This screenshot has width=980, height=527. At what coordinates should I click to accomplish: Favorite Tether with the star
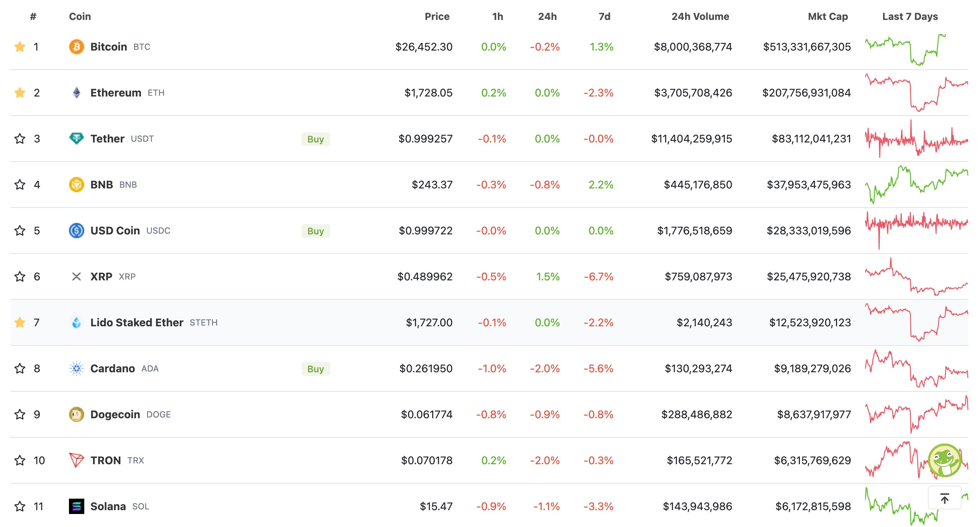(x=20, y=139)
